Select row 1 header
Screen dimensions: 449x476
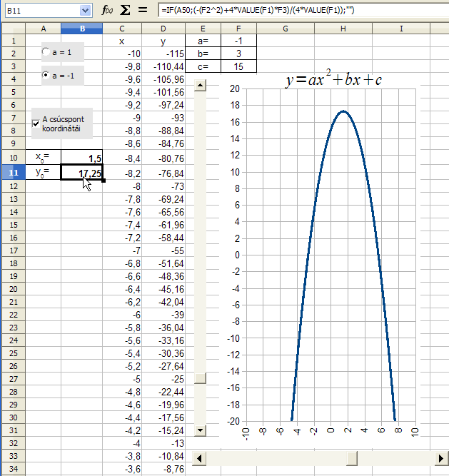[14, 41]
